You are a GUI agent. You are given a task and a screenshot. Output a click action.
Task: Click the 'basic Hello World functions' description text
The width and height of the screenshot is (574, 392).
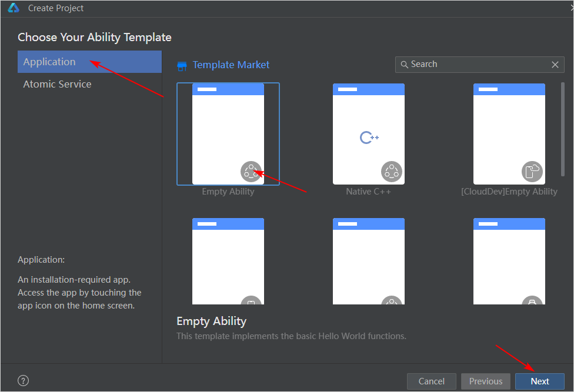(x=351, y=336)
